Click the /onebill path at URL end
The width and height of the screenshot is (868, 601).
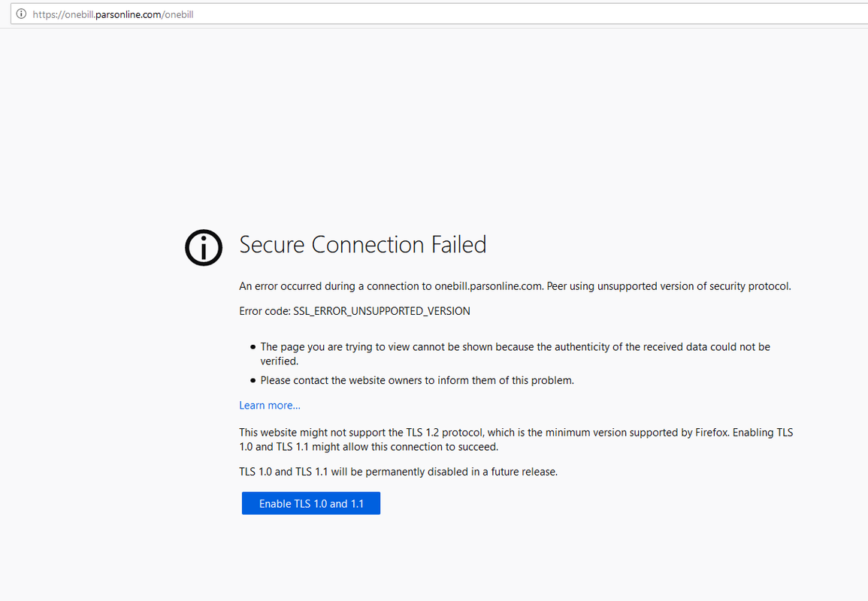(x=177, y=14)
